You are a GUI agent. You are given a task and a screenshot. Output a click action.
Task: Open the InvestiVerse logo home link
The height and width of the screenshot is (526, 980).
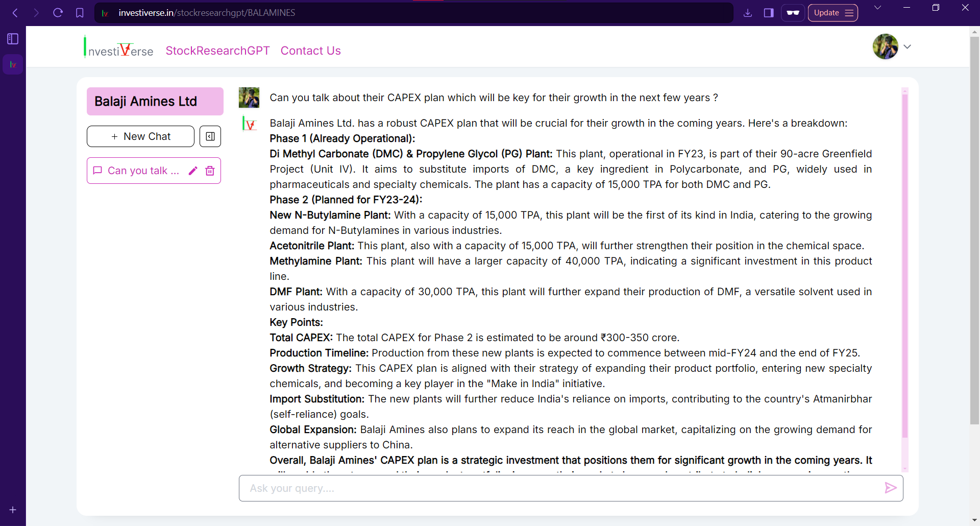coord(118,47)
